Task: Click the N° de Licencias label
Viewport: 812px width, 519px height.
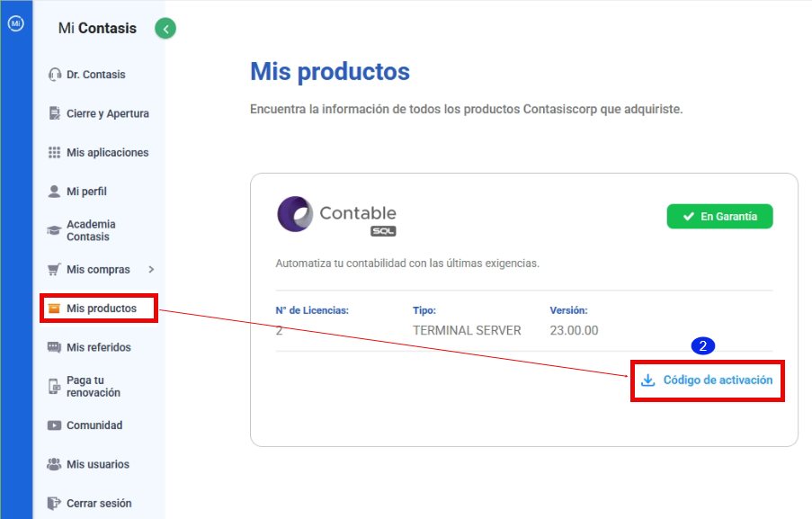Action: point(312,310)
